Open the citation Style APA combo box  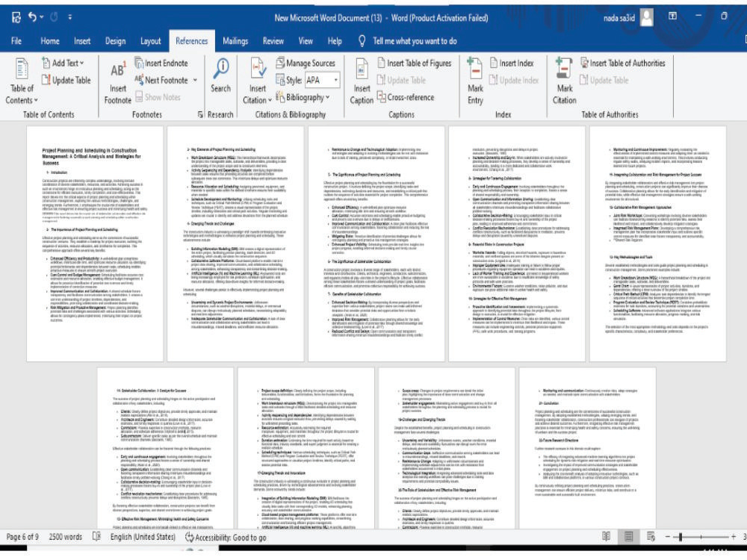click(322, 80)
